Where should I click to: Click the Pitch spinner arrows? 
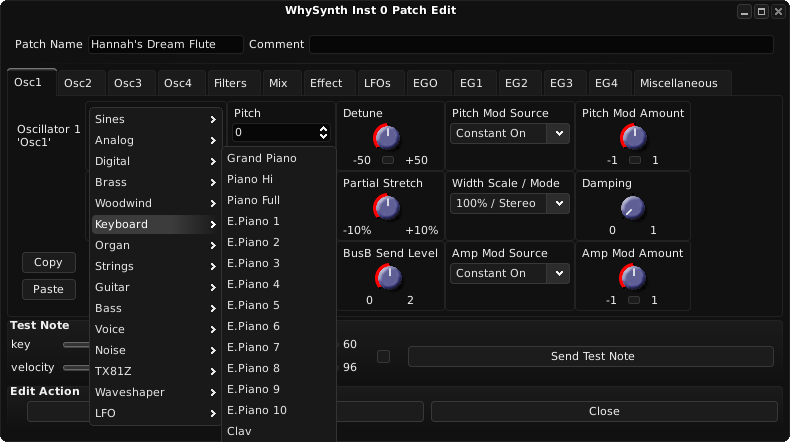323,133
